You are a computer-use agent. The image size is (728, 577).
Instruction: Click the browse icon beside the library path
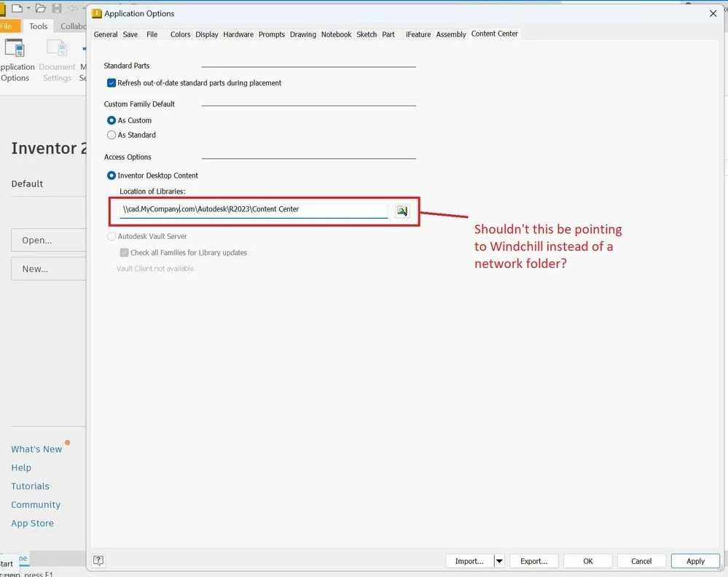(402, 211)
